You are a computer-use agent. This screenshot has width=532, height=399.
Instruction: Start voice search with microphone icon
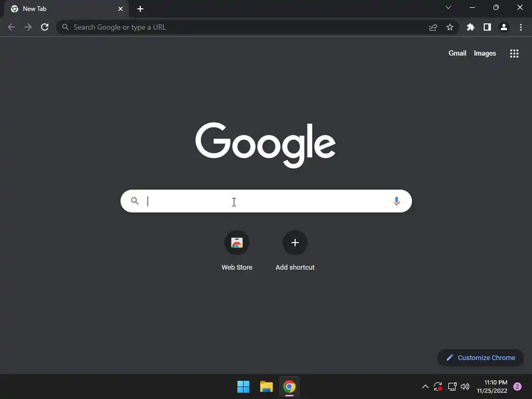tap(396, 201)
